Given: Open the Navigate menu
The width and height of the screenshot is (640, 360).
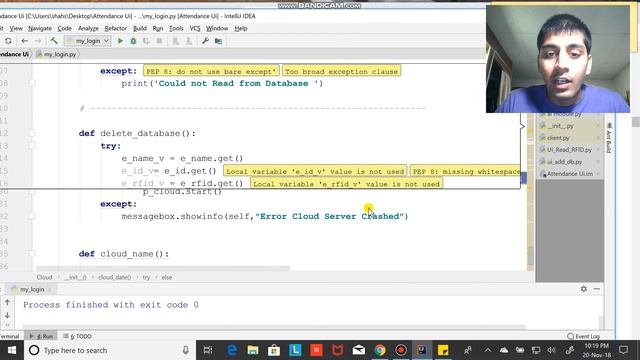Looking at the screenshot, I should pos(40,28).
